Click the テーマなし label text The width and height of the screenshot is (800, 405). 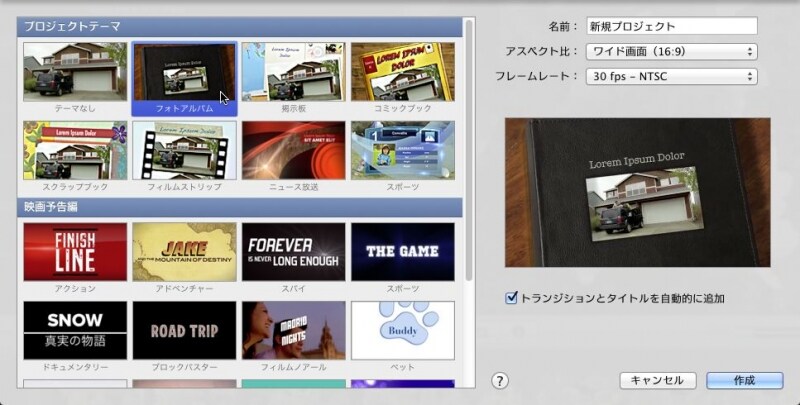click(x=75, y=108)
